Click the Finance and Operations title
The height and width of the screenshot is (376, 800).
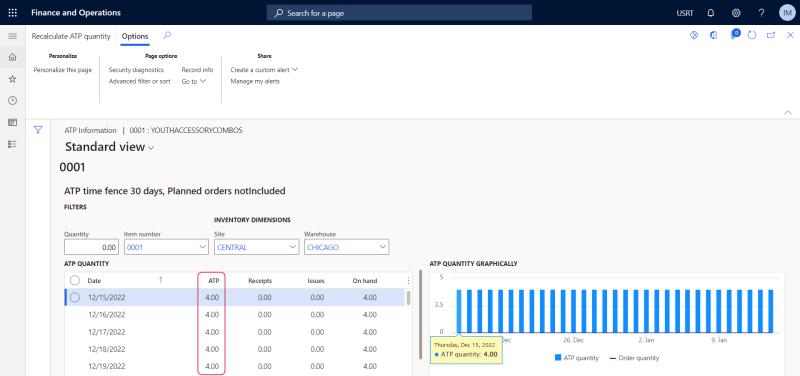point(76,13)
